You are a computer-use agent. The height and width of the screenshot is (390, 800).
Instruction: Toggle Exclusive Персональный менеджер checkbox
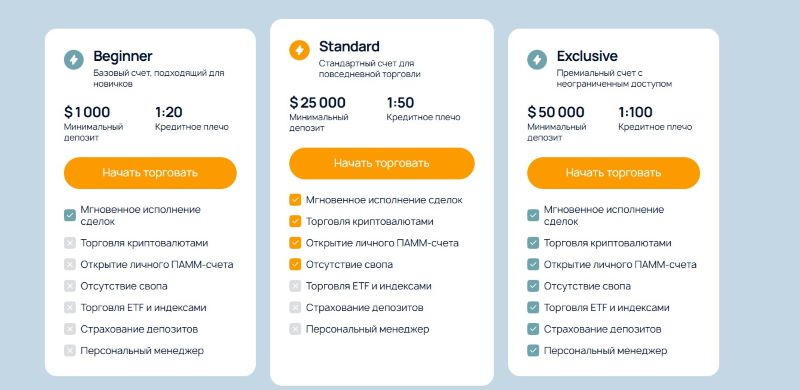click(x=533, y=350)
